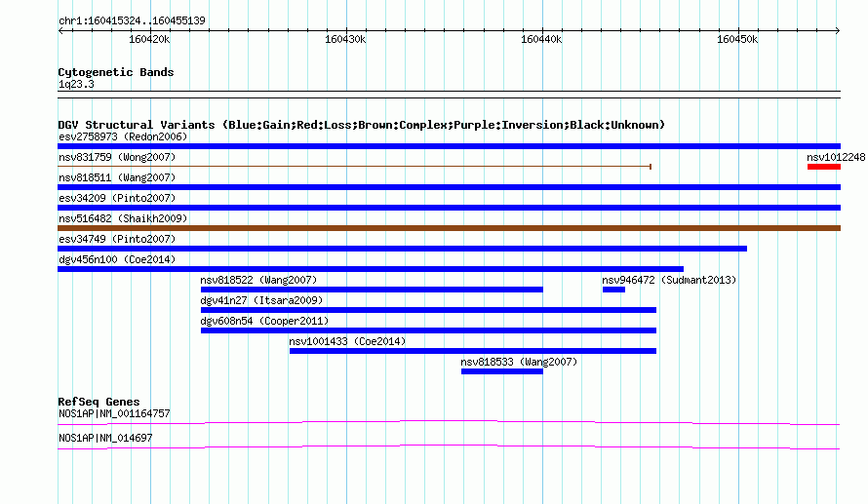Select the nsv831759 (Wong2007) label
Image resolution: width=868 pixels, height=504 pixels.
coord(117,157)
